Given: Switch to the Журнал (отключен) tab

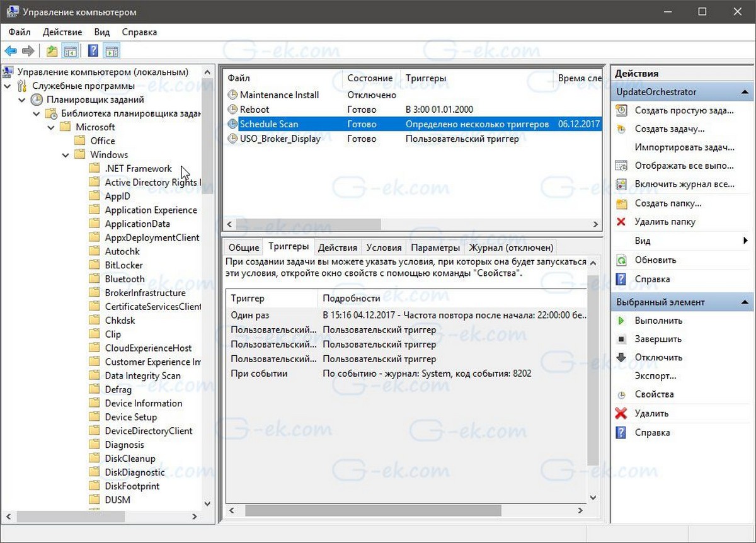Looking at the screenshot, I should [512, 248].
